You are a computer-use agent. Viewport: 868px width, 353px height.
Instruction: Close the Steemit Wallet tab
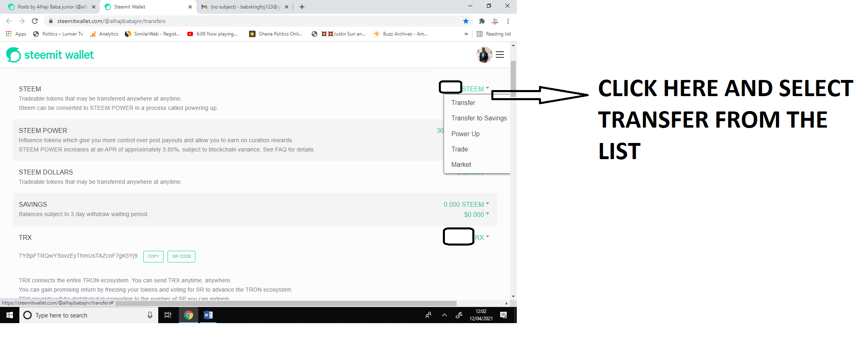(x=190, y=7)
